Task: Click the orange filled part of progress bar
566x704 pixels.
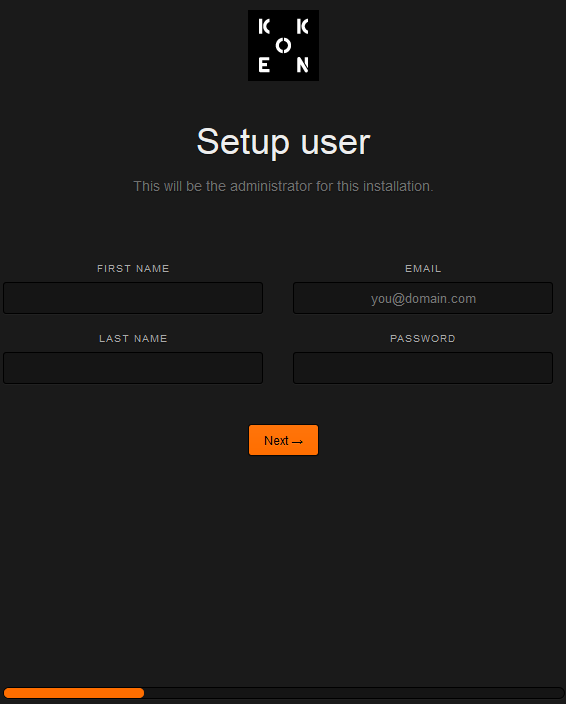Action: [x=74, y=693]
